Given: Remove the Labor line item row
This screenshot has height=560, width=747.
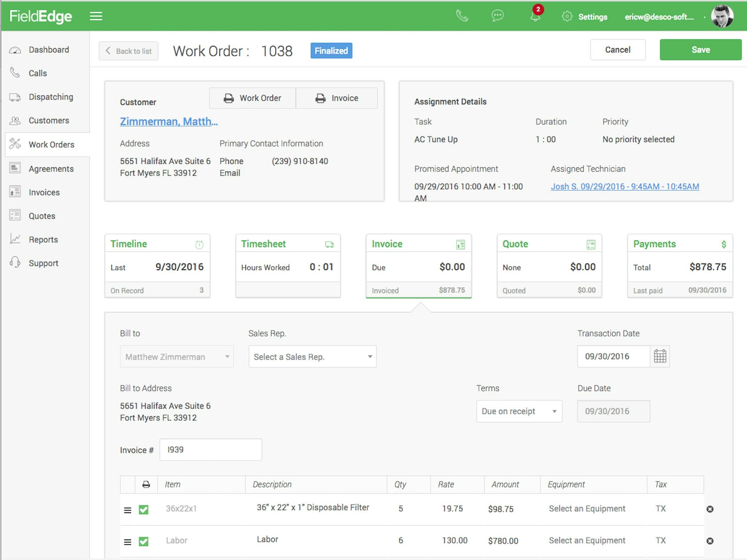Looking at the screenshot, I should click(x=710, y=541).
